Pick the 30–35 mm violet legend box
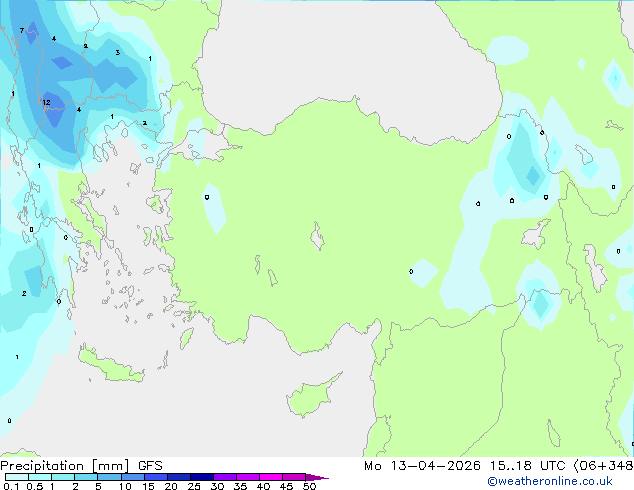The width and height of the screenshot is (634, 490). click(x=225, y=477)
